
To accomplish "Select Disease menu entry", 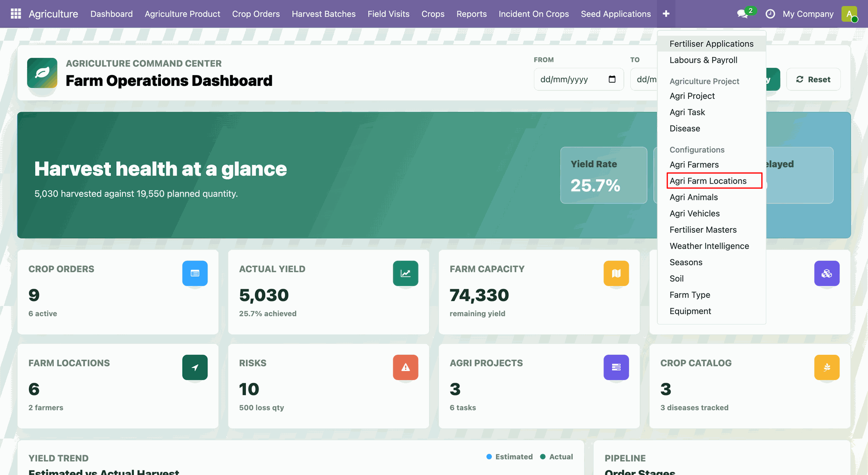I will pos(712,128).
